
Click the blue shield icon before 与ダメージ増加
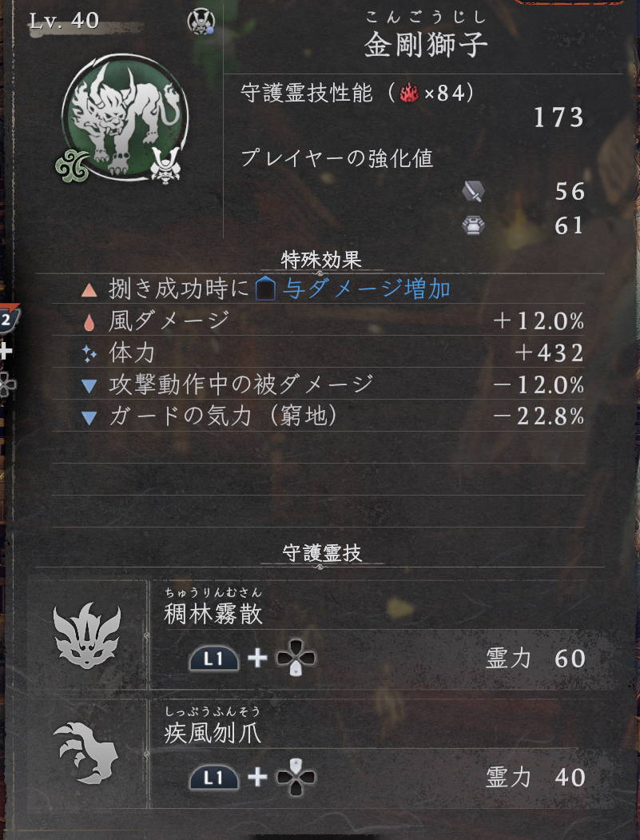(x=265, y=290)
